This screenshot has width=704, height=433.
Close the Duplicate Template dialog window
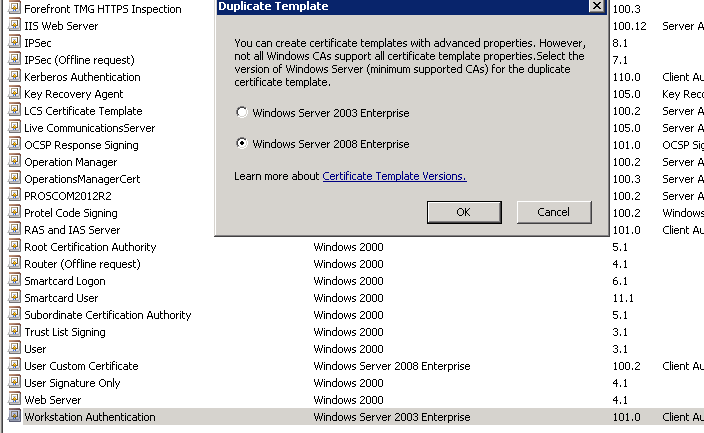[x=597, y=6]
